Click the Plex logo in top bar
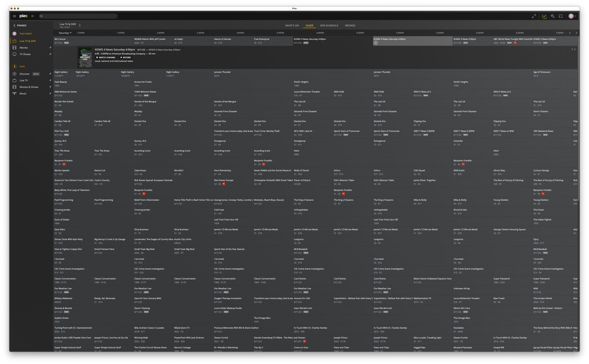589x364 pixels. (24, 16)
